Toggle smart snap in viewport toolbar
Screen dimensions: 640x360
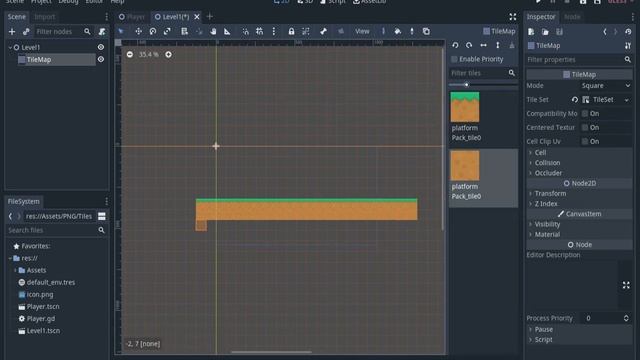245,31
